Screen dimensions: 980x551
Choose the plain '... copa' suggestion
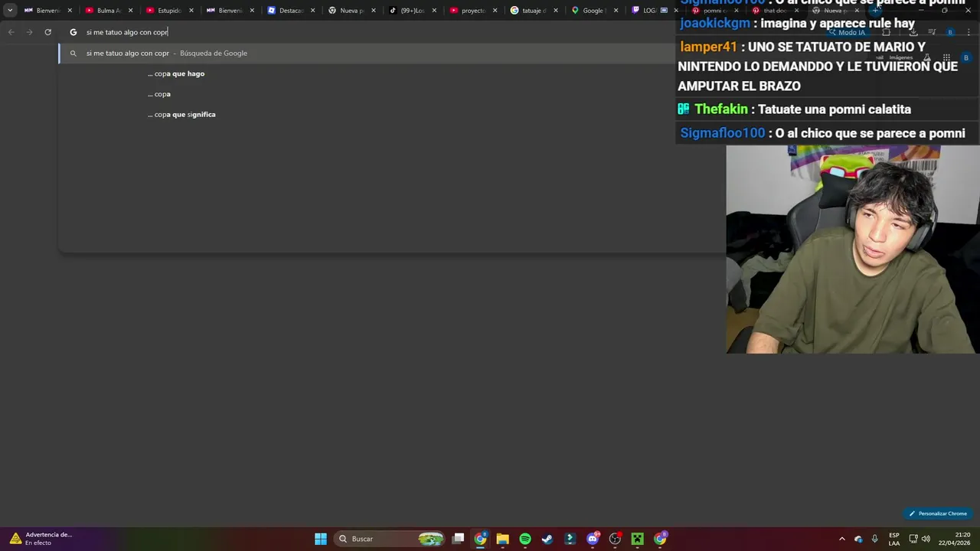(x=159, y=94)
